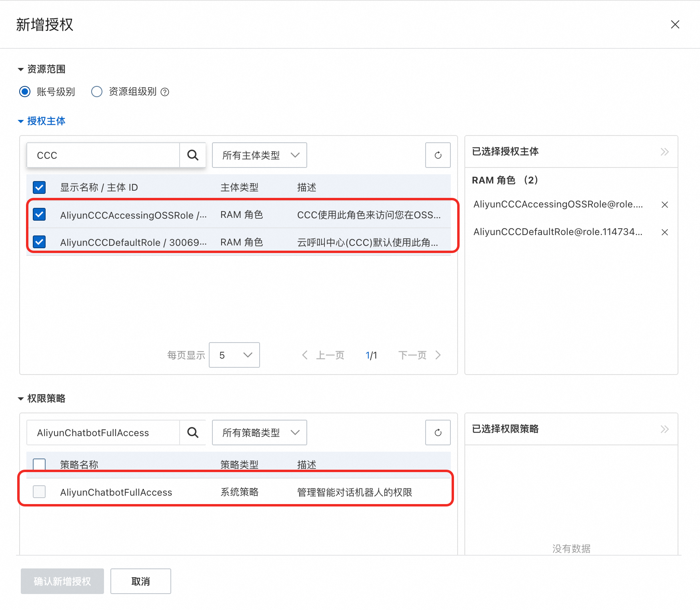Toggle the select-all principals checkbox
The image size is (700, 610).
pyautogui.click(x=39, y=187)
